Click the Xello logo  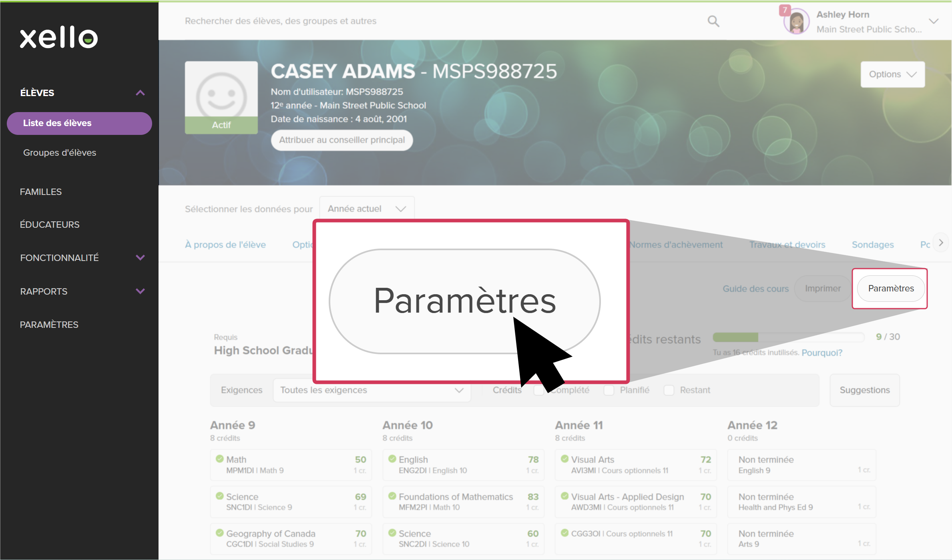tap(59, 38)
